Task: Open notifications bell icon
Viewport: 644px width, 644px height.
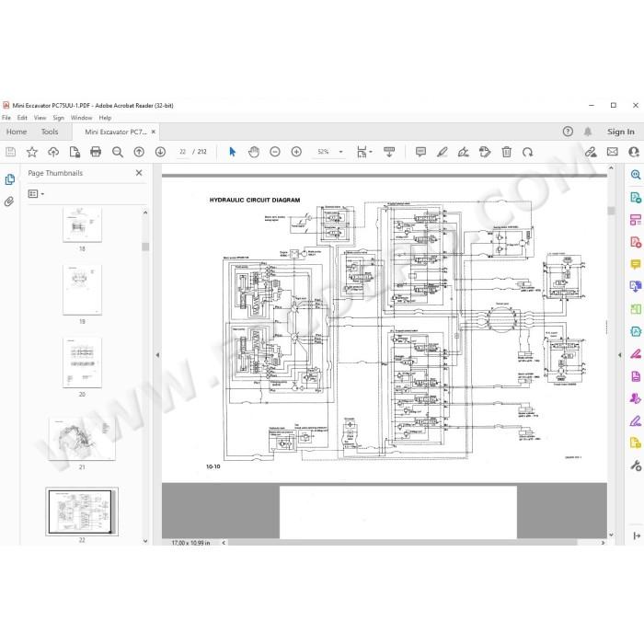Action: click(x=588, y=132)
